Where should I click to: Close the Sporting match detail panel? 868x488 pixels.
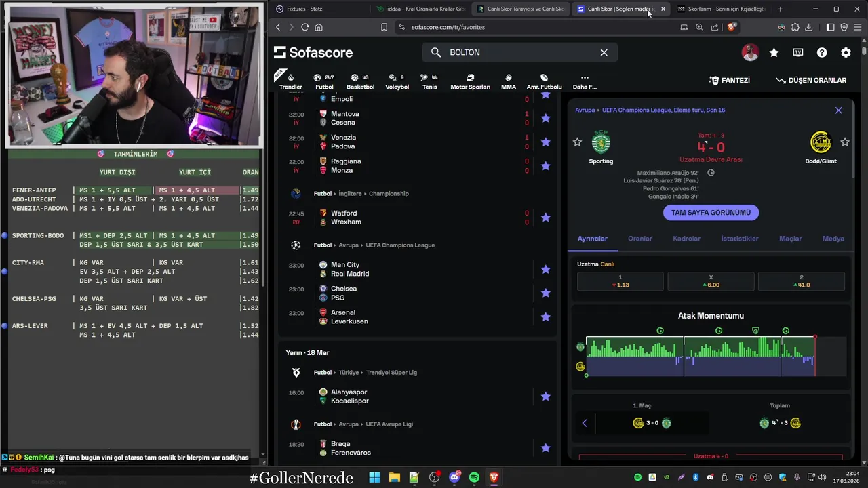pyautogui.click(x=838, y=110)
